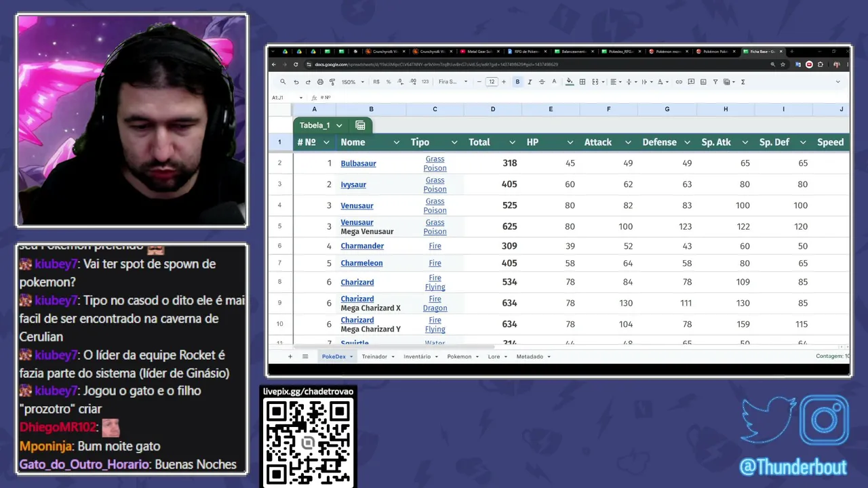
Task: Open the Attack column filter dropdown
Action: 628,142
